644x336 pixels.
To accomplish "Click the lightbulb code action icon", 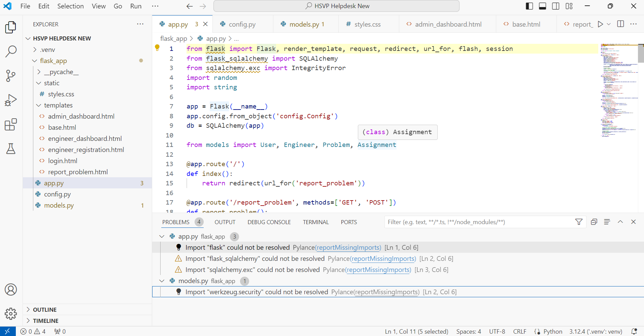I will [x=157, y=48].
